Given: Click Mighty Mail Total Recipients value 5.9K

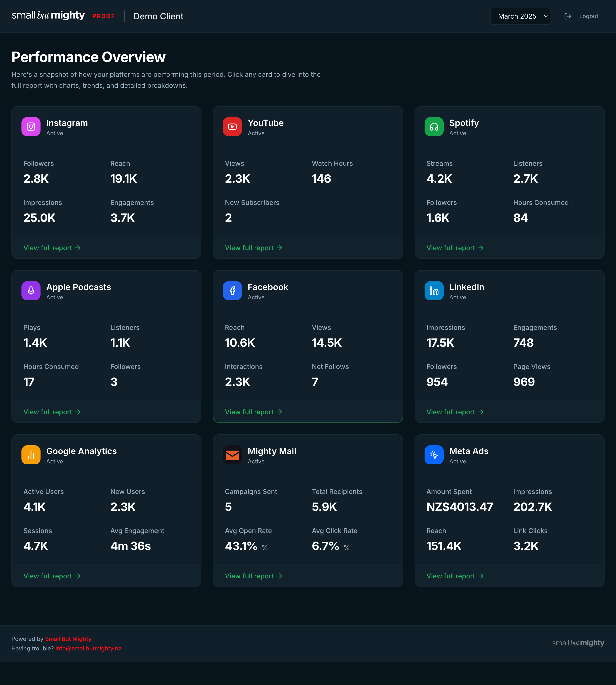Looking at the screenshot, I should (x=324, y=507).
